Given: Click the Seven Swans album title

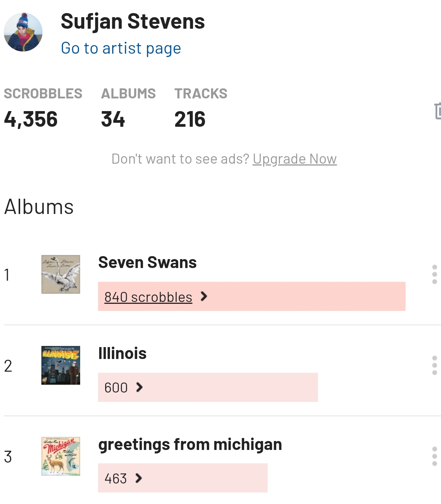Looking at the screenshot, I should 147,262.
